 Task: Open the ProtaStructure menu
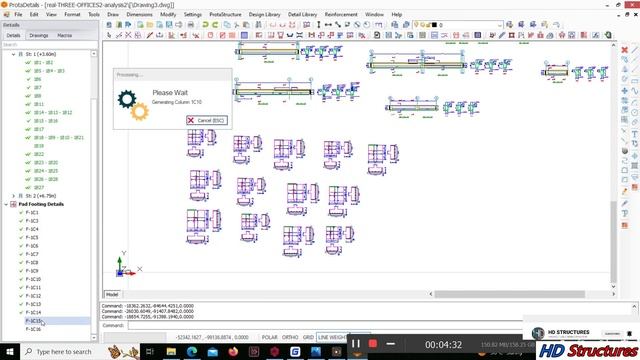(x=225, y=14)
